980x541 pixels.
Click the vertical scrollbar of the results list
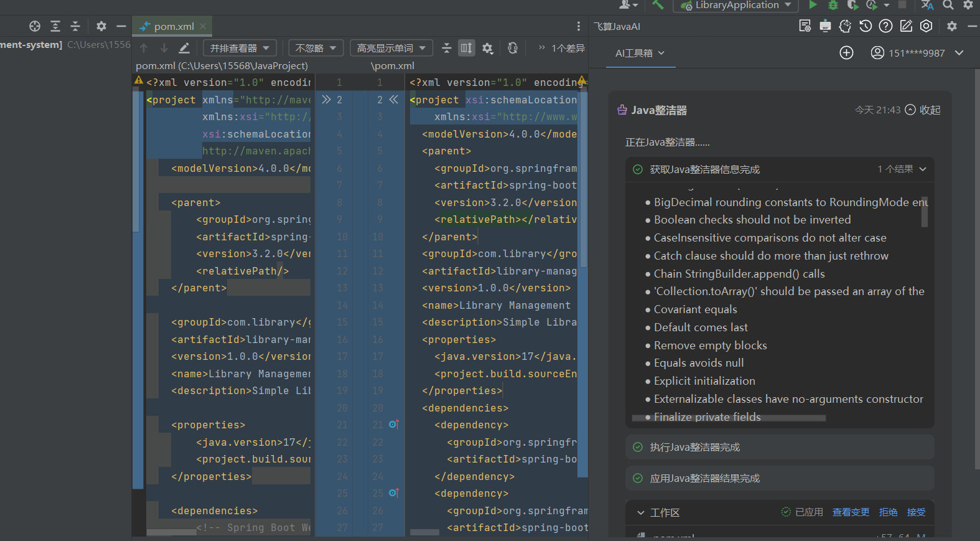click(925, 212)
